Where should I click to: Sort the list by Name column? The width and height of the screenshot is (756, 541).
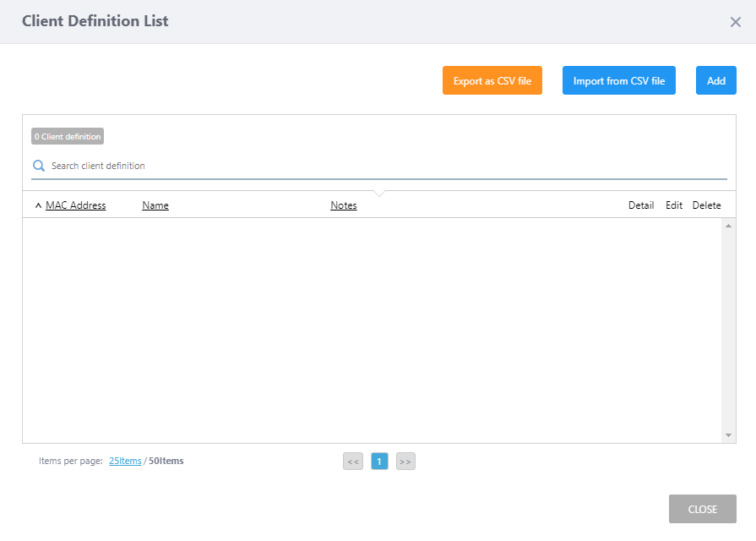coord(155,205)
